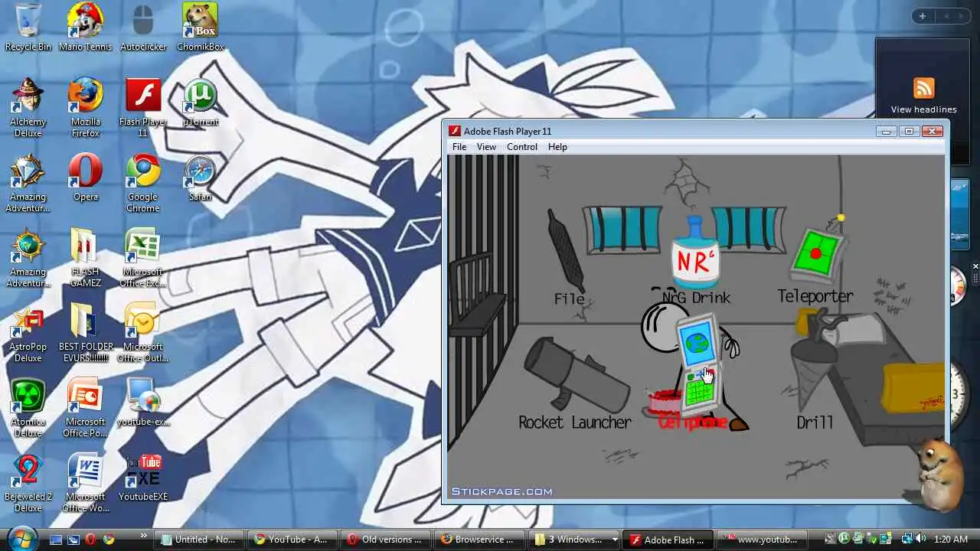
Task: Click the clock showing 1:20 AM
Action: coord(951,540)
